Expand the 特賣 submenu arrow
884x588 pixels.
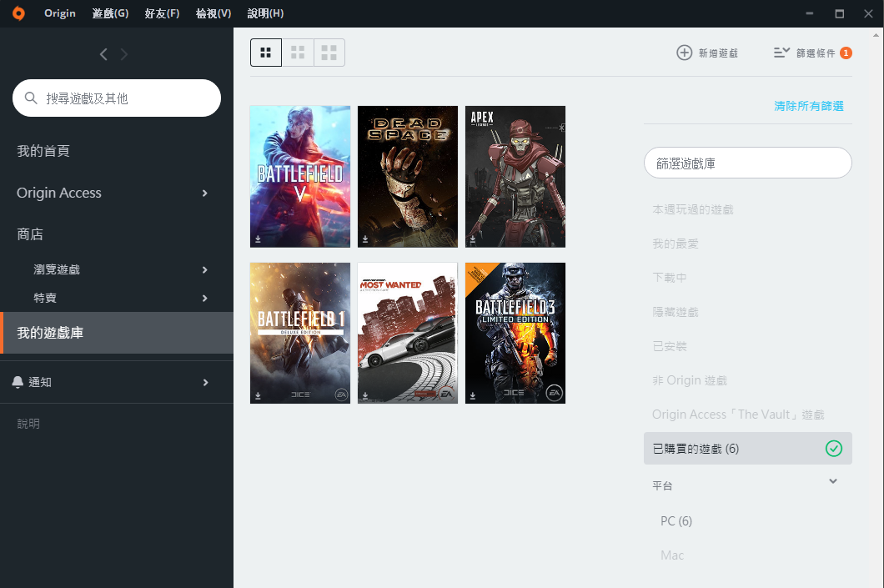click(204, 298)
